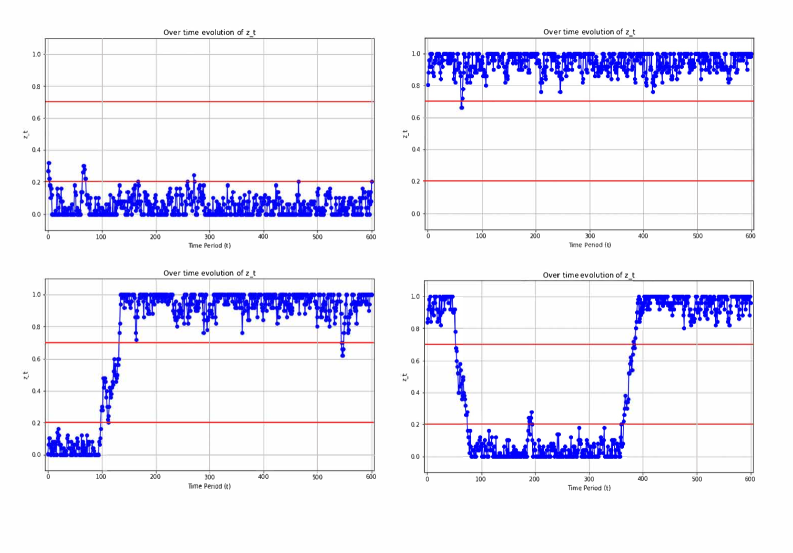The image size is (793, 553).
Task: Click upper red threshold line in top-left plot
Action: 209,102
